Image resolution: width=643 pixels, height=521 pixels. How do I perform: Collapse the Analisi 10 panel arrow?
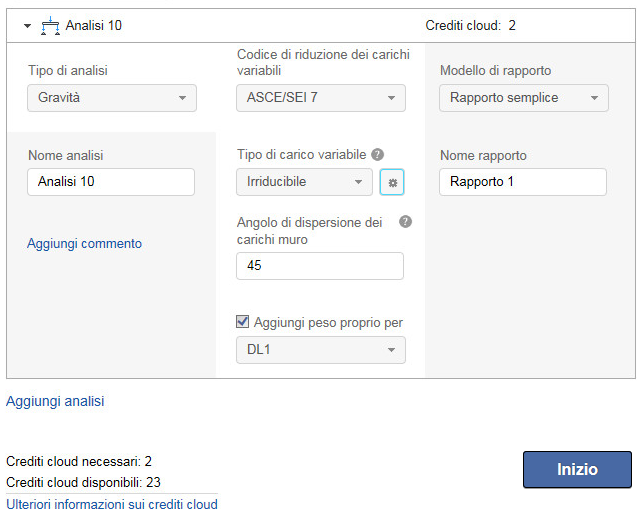(x=28, y=25)
